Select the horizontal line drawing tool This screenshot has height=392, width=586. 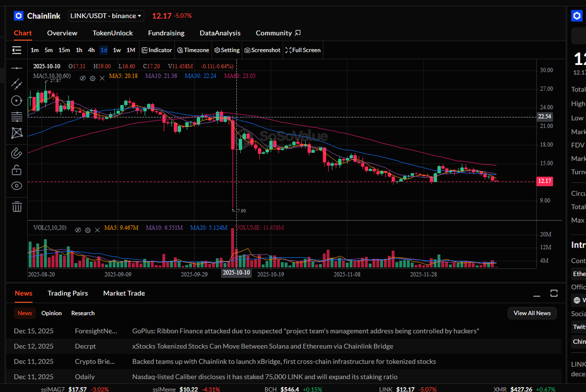[17, 68]
